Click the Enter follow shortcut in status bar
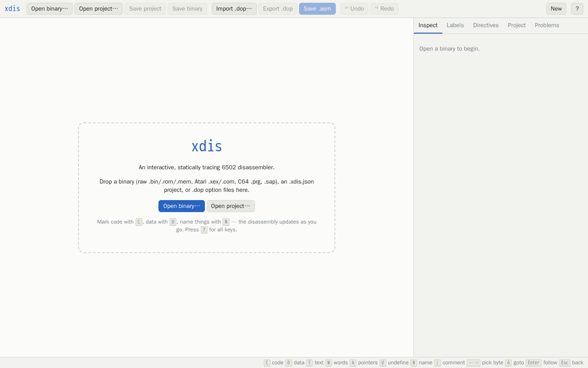 coord(542,362)
